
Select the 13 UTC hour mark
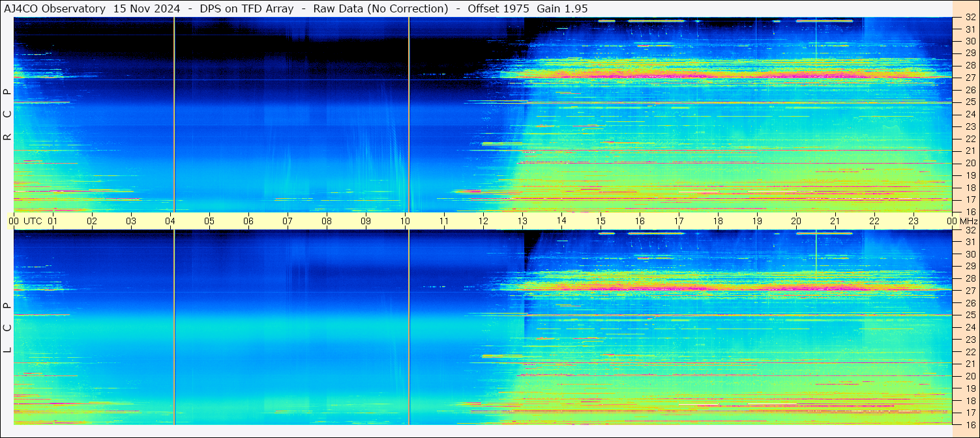(x=522, y=221)
